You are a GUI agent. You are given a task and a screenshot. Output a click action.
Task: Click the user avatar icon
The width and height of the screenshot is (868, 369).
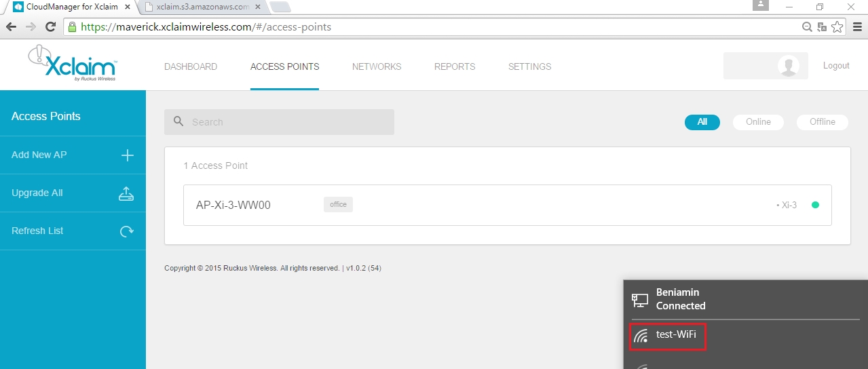point(788,66)
